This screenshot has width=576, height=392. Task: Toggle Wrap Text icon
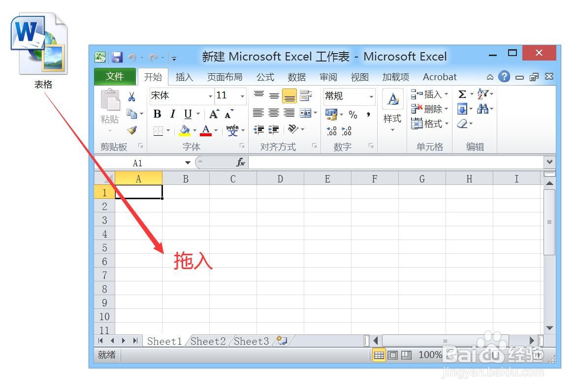(x=306, y=95)
